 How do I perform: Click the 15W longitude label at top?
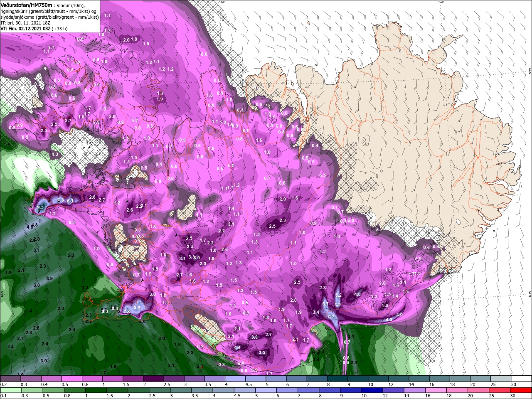point(440,2)
